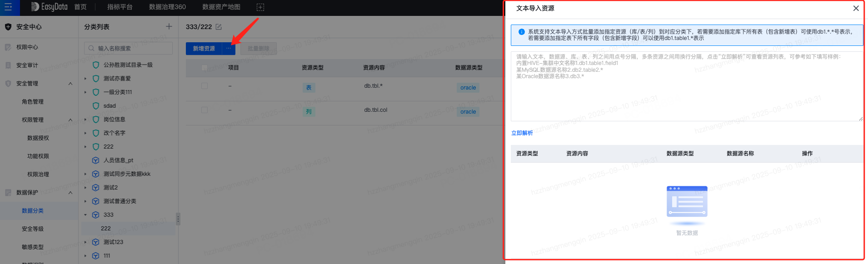Viewport: 868px width, 264px height.
Task: Toggle the select-all checkbox in table header
Action: coord(205,68)
